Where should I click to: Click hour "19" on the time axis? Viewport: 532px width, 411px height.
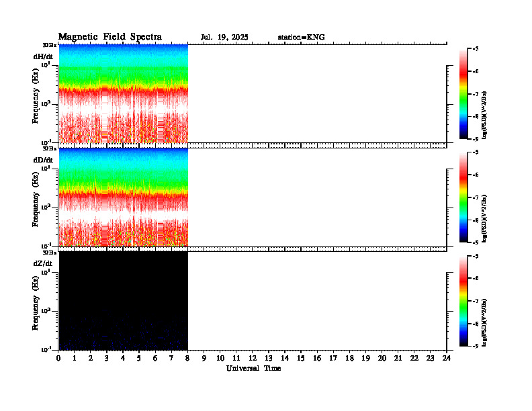point(365,359)
